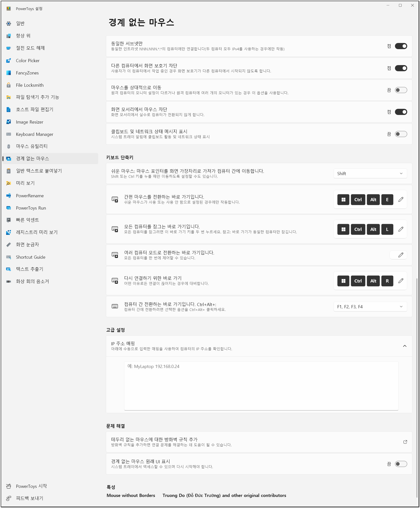Disable 다른 컴퓨터에서 화면 보호기 차단 switch
The height and width of the screenshot is (508, 420).
click(401, 68)
